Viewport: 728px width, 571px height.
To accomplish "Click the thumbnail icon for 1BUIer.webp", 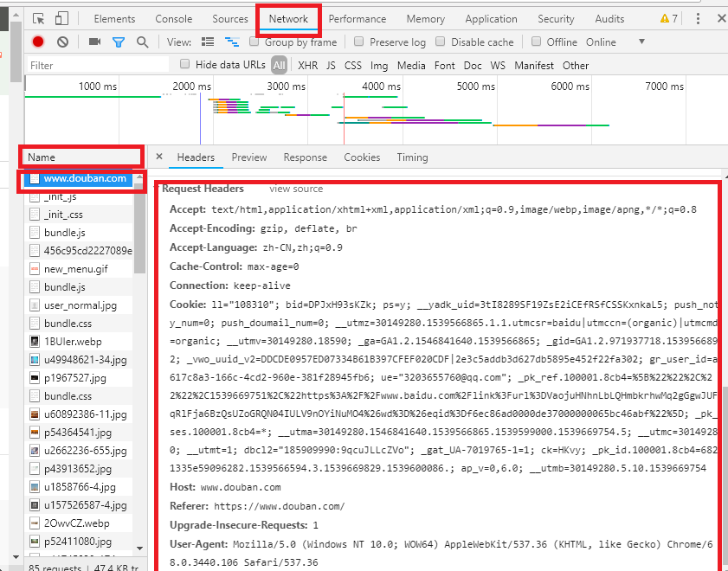I will pos(35,342).
